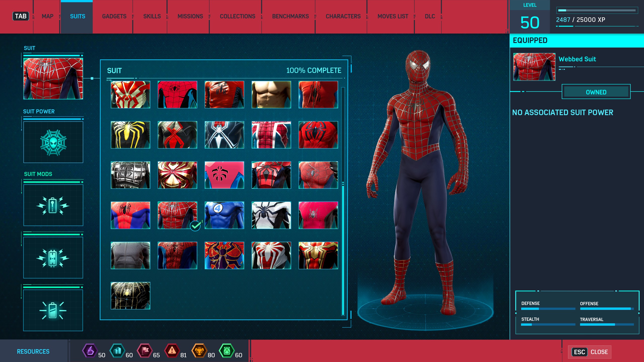Screen dimensions: 644x362
Task: Click the pink base token flag icon
Action: (x=145, y=351)
